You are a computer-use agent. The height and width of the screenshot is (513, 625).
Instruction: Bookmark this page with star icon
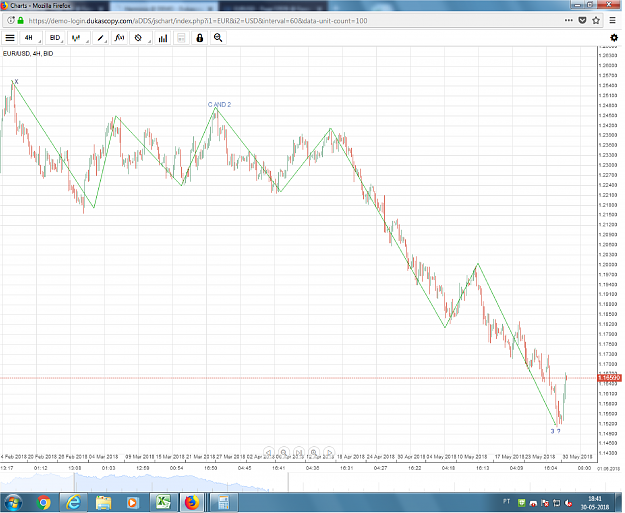coord(596,20)
